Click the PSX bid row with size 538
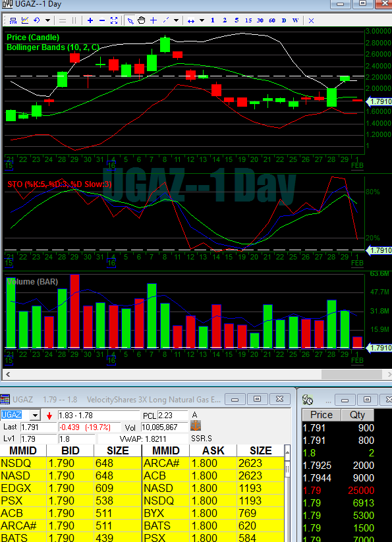Viewport: 392px width, 542px height. click(x=71, y=501)
